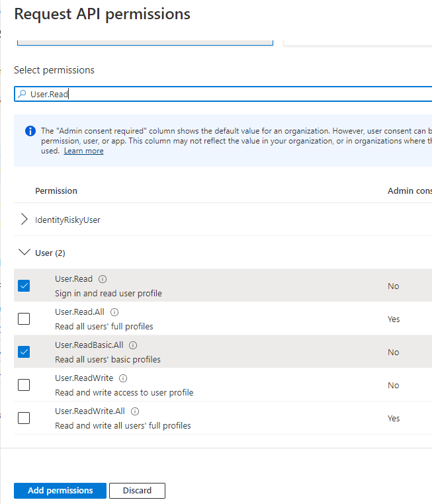Click info icon next to User.Read

tap(102, 279)
